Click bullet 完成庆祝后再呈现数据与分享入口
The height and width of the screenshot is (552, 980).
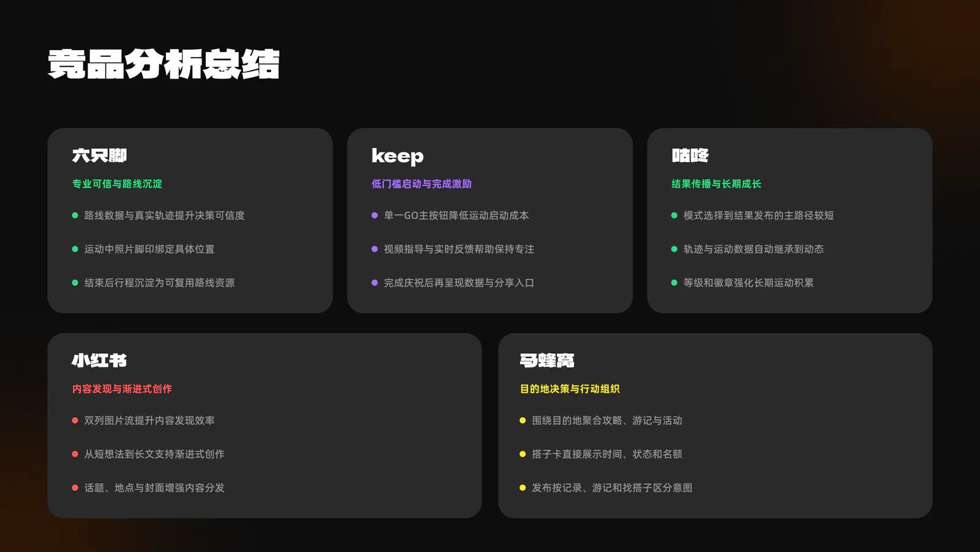(459, 283)
